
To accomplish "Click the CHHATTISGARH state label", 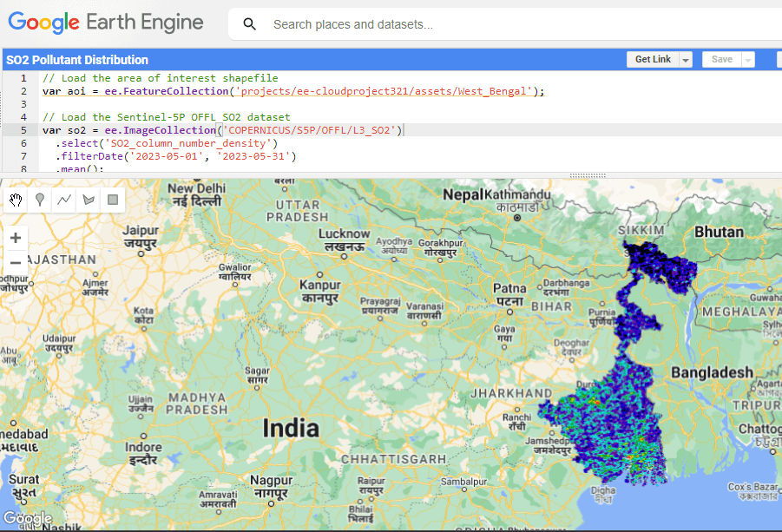I will (394, 459).
